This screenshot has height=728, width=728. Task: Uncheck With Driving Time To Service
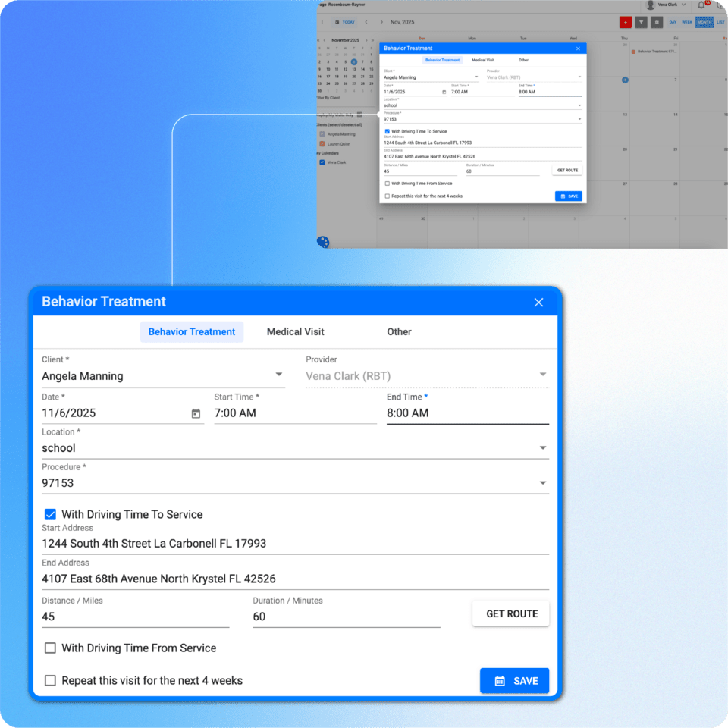pyautogui.click(x=50, y=514)
